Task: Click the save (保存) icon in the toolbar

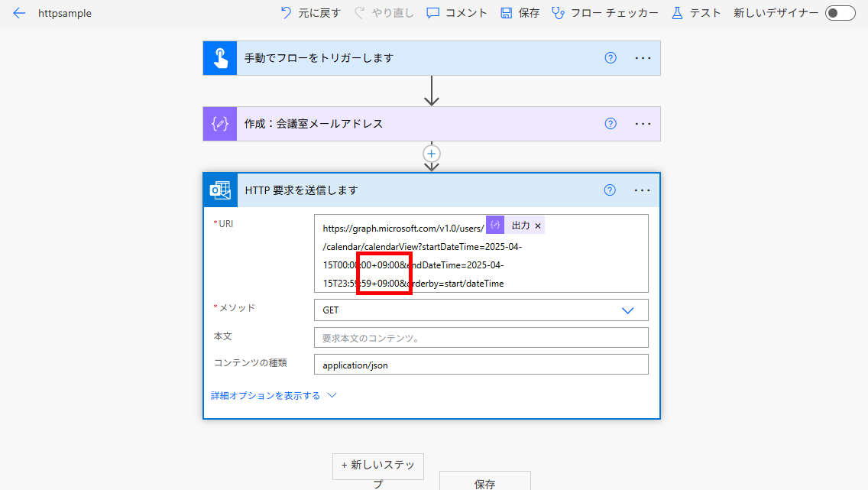Action: click(x=506, y=12)
